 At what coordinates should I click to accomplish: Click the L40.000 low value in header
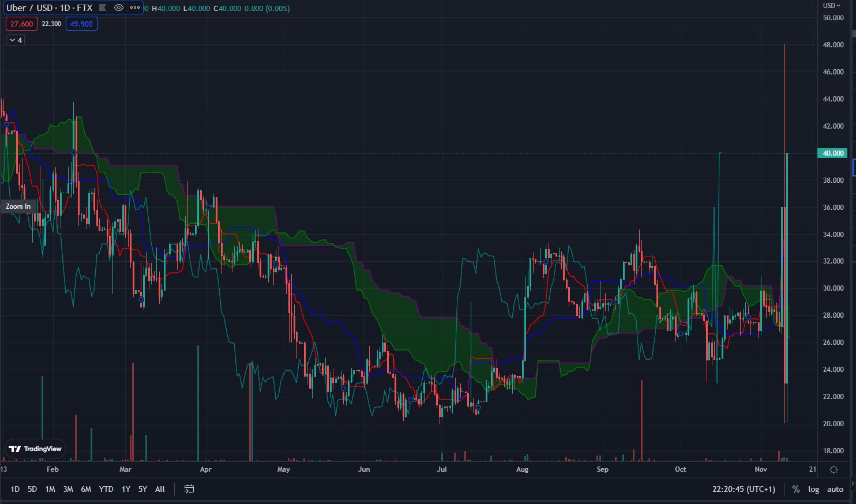pyautogui.click(x=197, y=9)
